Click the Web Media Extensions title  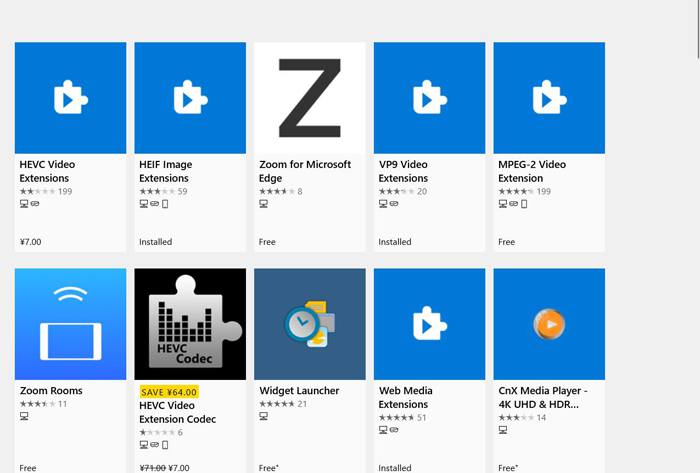pos(405,398)
